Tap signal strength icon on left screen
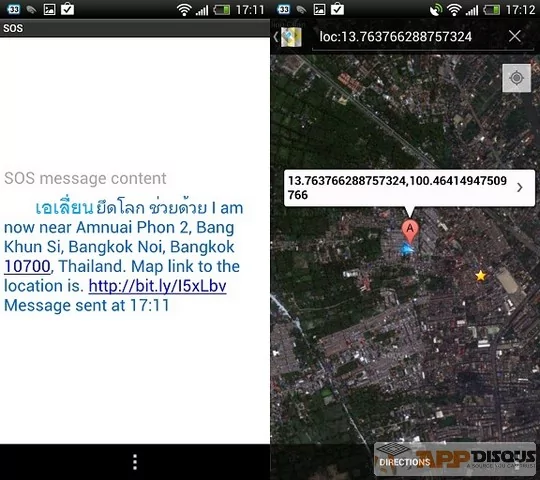The image size is (540, 480). [202, 10]
